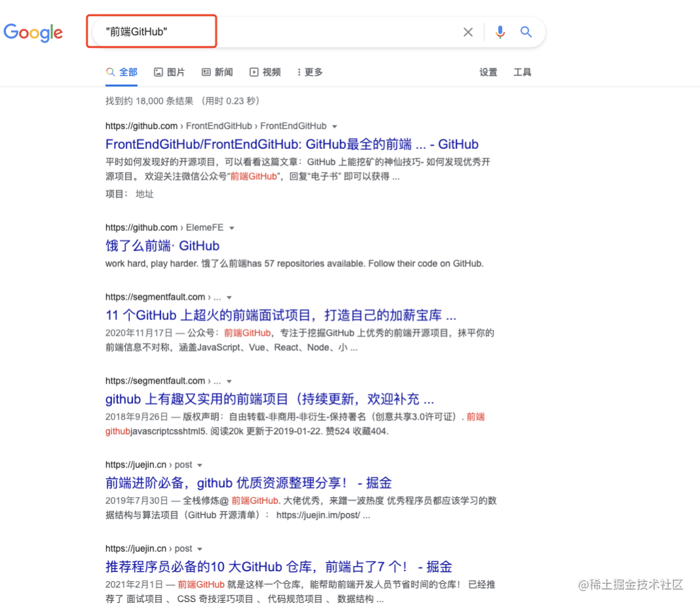
Task: Open github 上有趣又实用的前端项目 result
Action: point(269,399)
